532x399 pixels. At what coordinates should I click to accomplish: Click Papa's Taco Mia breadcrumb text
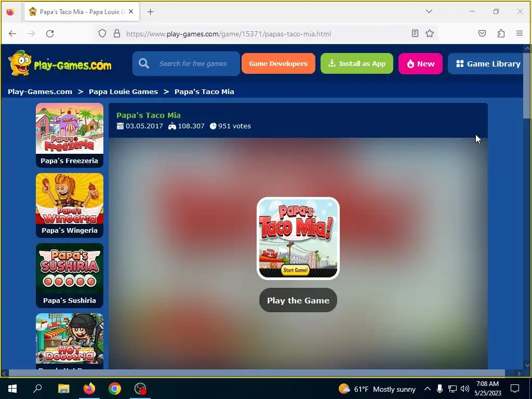tap(204, 91)
